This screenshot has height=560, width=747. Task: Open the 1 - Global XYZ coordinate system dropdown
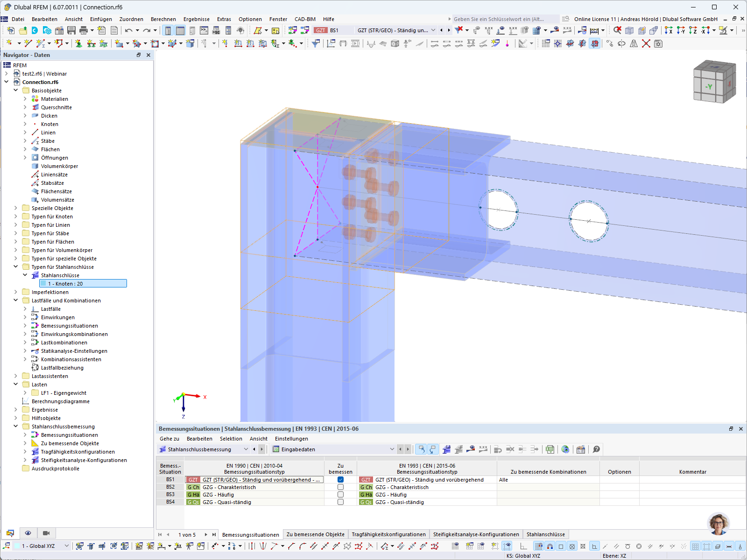[x=66, y=546]
